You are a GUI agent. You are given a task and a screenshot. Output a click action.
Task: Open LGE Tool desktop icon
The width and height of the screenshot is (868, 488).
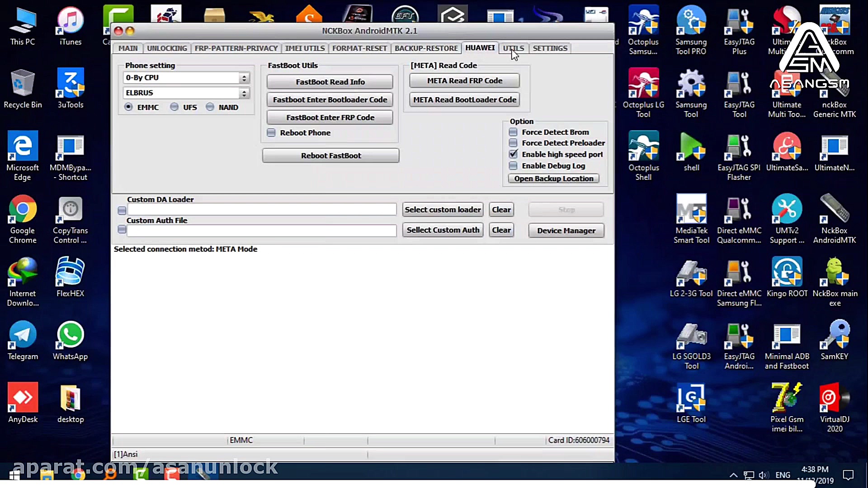point(691,404)
